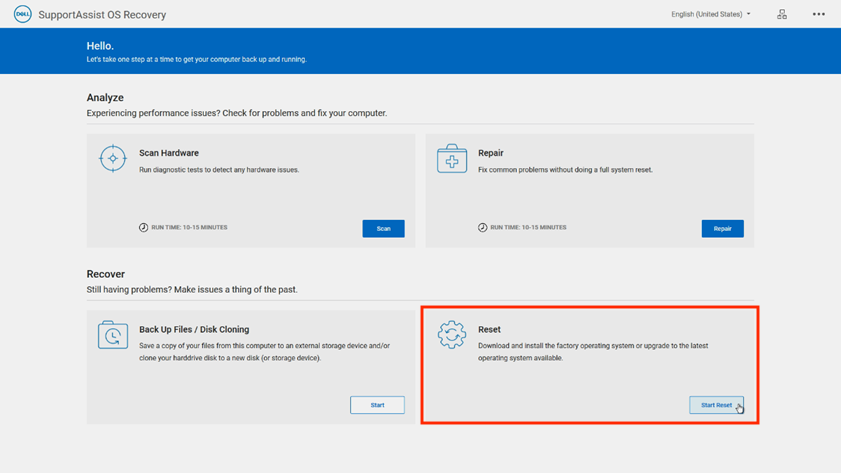The width and height of the screenshot is (841, 473).
Task: Select the Back Up Files / Disk Cloning title
Action: click(x=194, y=329)
